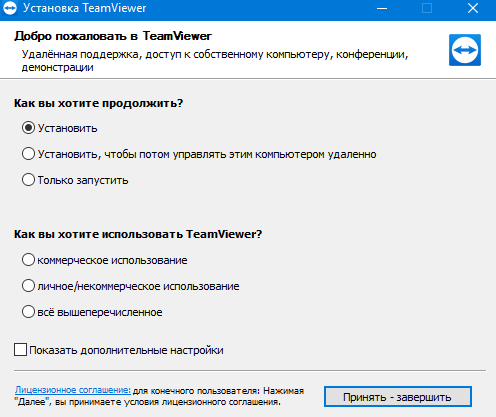The height and width of the screenshot is (417, 496).
Task: Click heading 'Как вы хотите продолжить?'
Action: pos(99,103)
